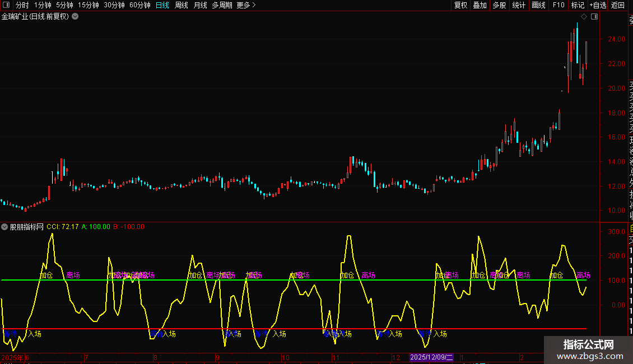Open 复权 adjustment options
This screenshot has height=364, width=633.
(x=460, y=5)
